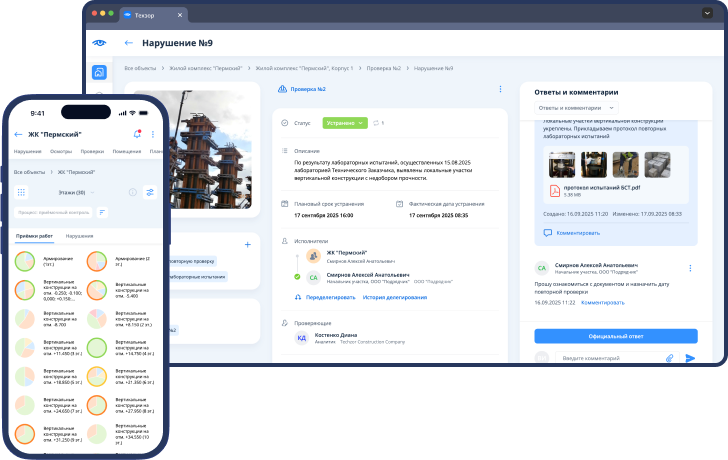
Task: Switch to Проверки tab on phone
Action: coord(92,151)
